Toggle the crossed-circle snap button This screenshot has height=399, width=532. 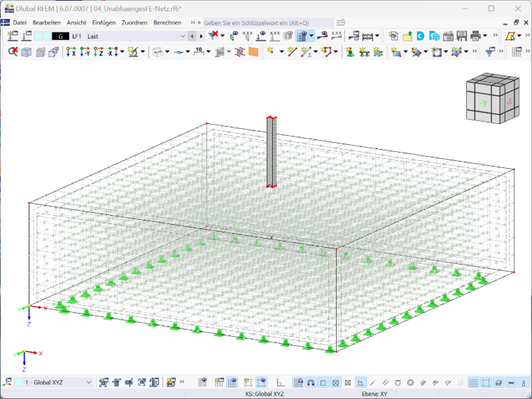coord(335,383)
